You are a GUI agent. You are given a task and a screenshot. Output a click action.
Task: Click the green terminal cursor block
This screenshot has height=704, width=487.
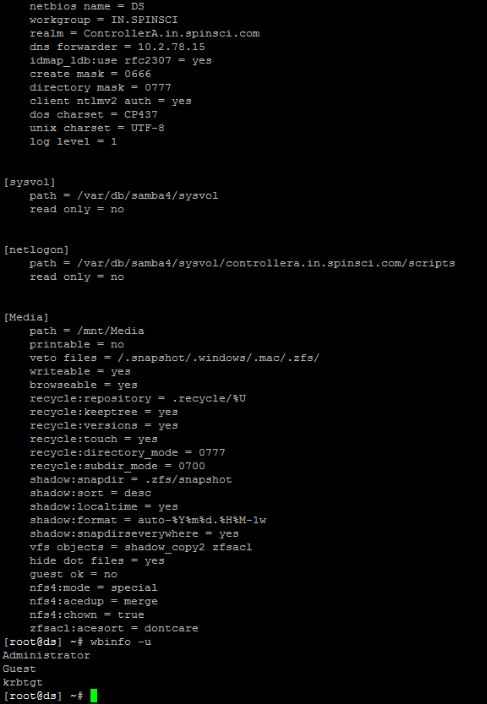93,695
